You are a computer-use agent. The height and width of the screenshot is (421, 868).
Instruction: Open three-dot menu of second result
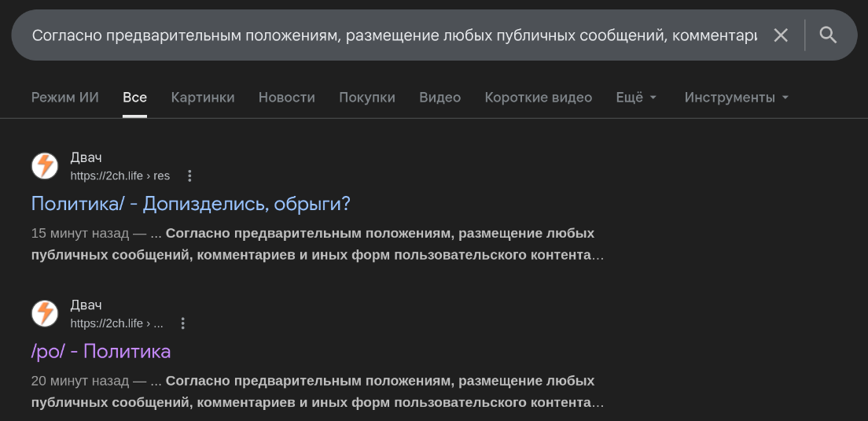click(183, 323)
